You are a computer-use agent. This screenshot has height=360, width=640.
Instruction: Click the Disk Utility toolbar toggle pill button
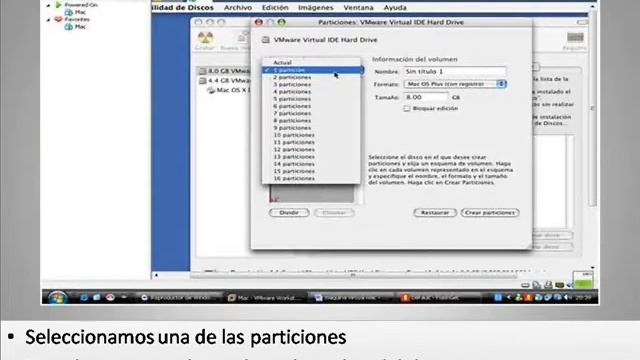[582, 22]
